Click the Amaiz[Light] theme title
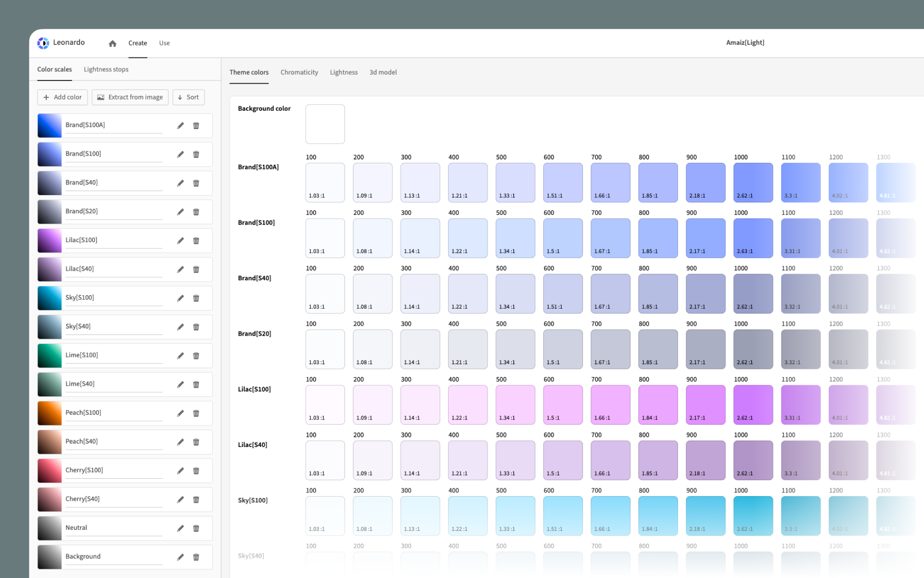 point(745,43)
